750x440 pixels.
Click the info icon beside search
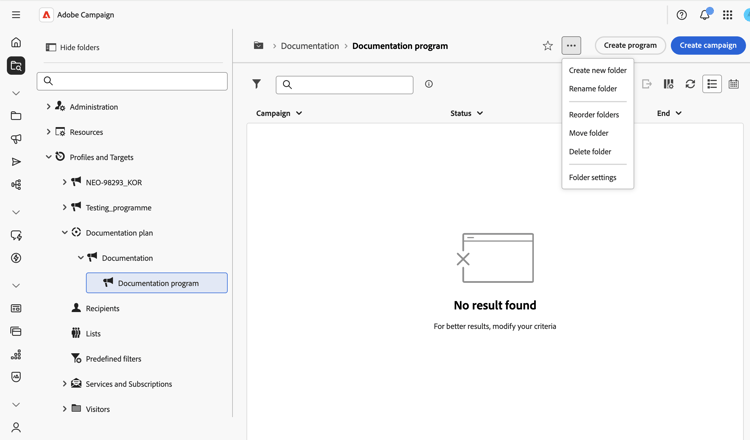[429, 84]
